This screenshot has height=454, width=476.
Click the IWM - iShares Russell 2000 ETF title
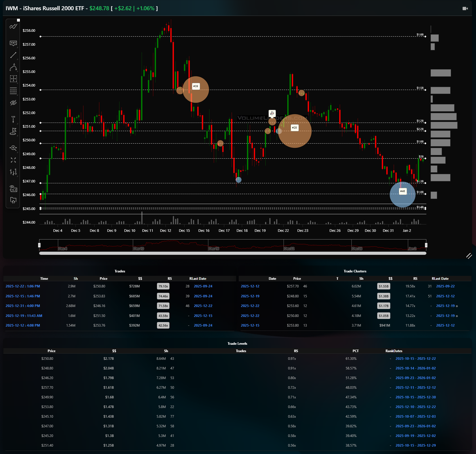[45, 8]
